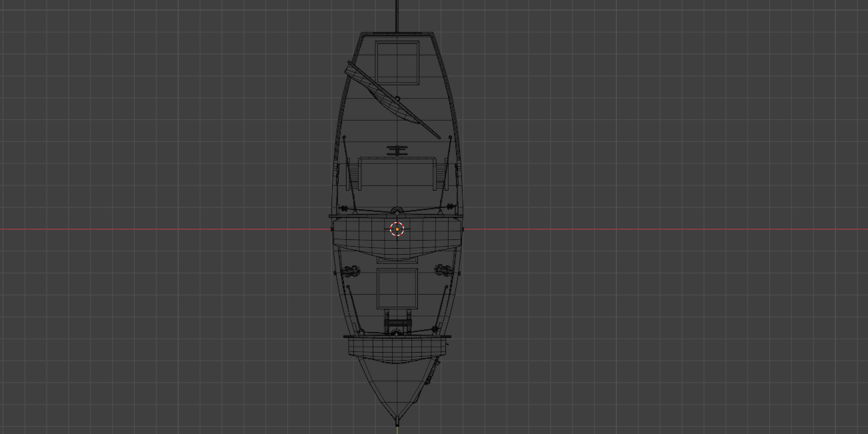
Task: Select the gridded mid-ship platform mesh
Action: pos(397,237)
